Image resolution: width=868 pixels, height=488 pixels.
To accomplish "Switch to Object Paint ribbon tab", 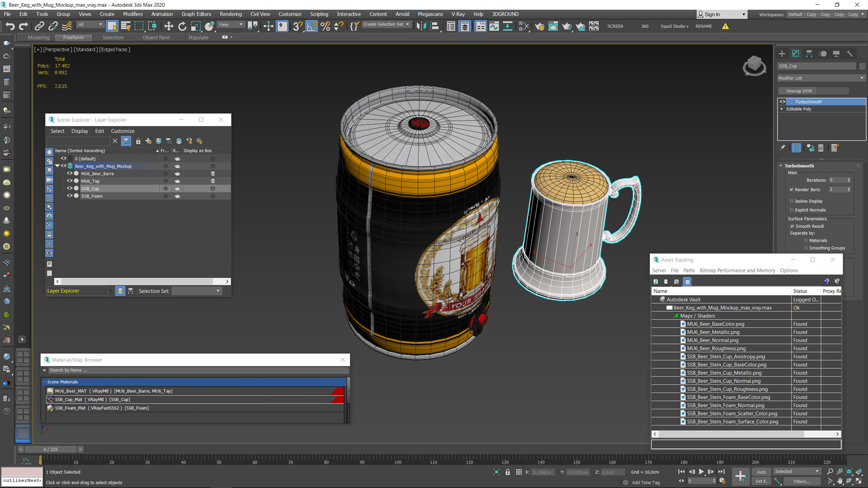I will pyautogui.click(x=156, y=38).
